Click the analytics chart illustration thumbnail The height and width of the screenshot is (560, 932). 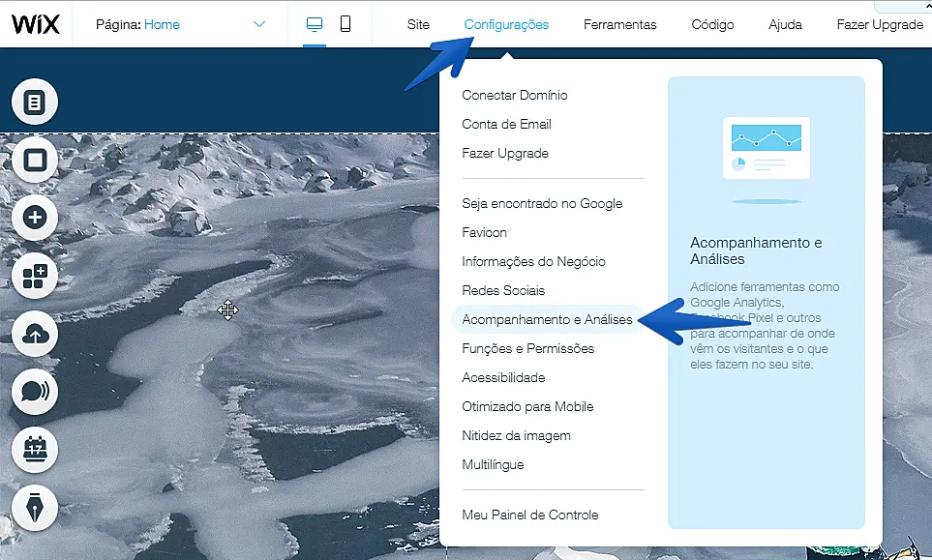click(766, 148)
